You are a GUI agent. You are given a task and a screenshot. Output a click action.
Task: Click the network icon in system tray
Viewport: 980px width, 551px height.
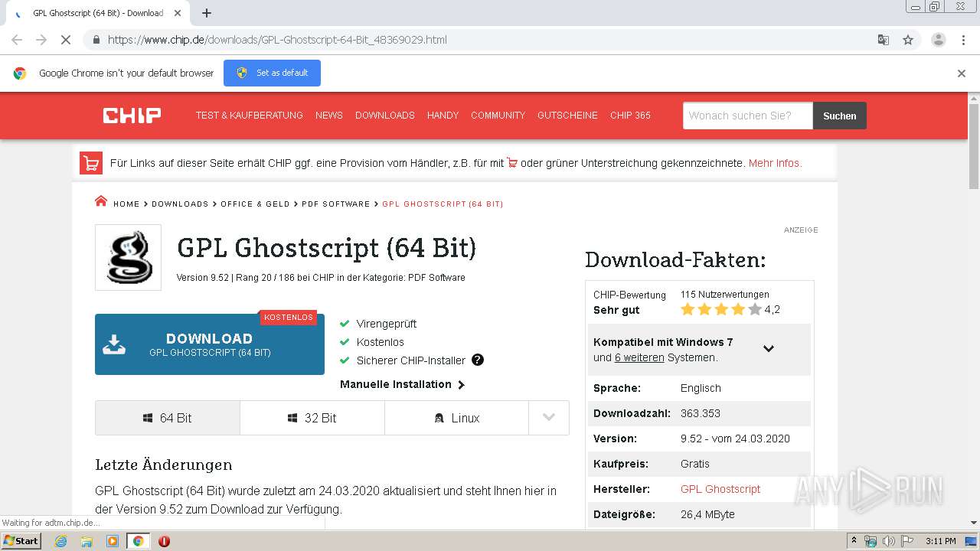pyautogui.click(x=871, y=541)
